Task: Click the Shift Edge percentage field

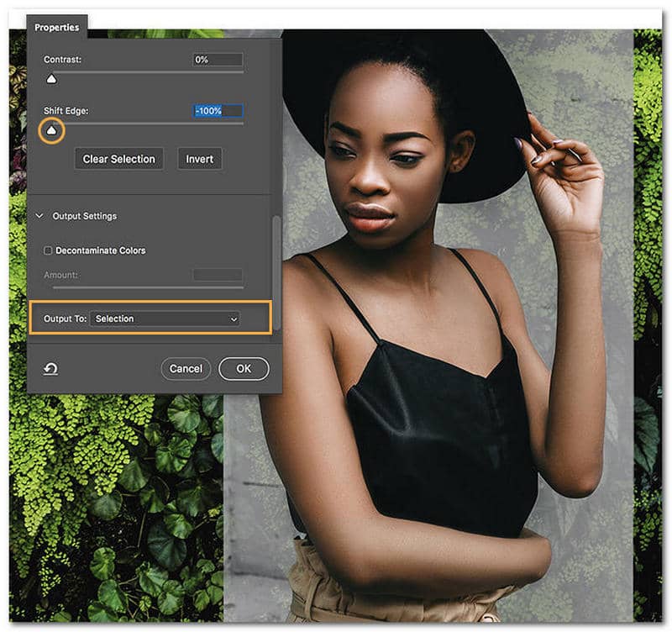Action: coord(217,111)
